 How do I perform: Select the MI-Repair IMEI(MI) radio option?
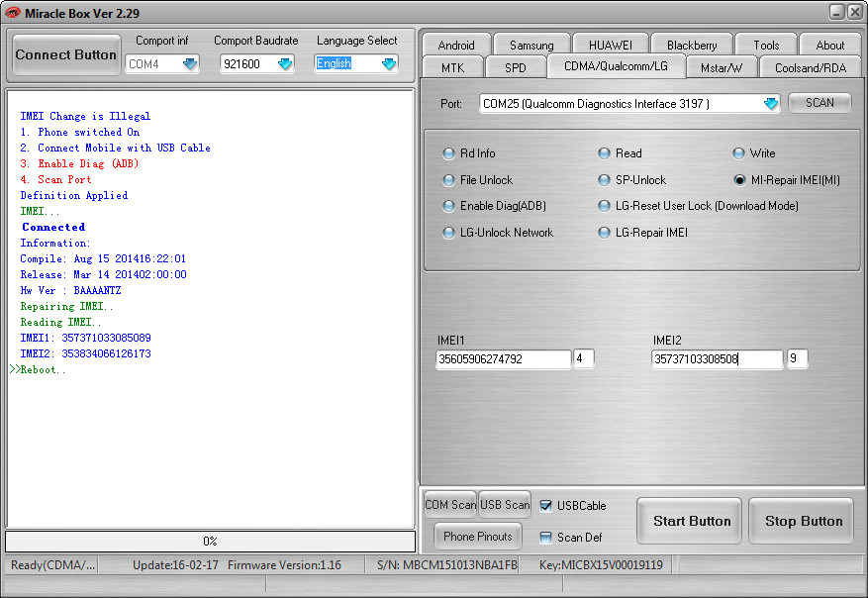[786, 180]
